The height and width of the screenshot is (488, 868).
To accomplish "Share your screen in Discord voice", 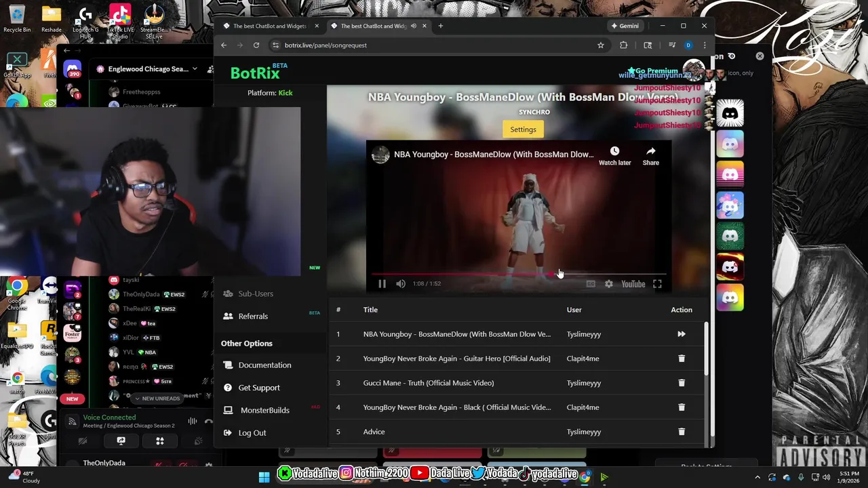I will tap(121, 441).
